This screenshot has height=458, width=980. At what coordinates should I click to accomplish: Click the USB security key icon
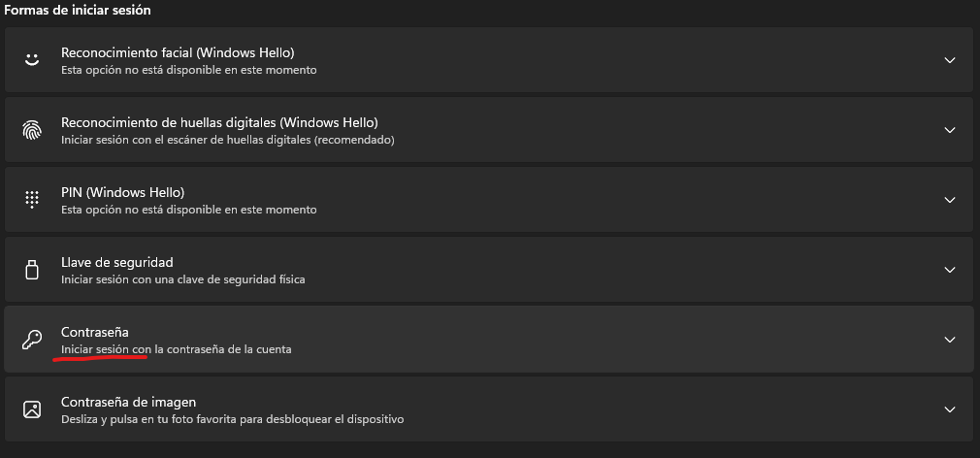coord(32,270)
